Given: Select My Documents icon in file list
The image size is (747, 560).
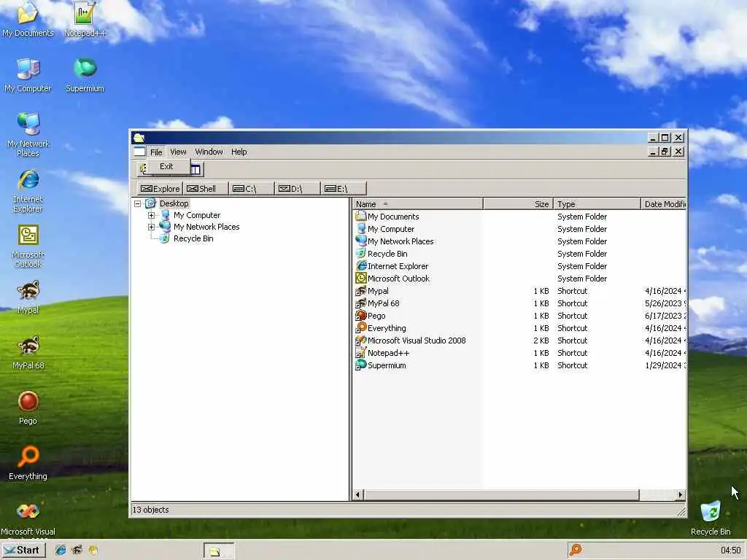Looking at the screenshot, I should tap(360, 216).
